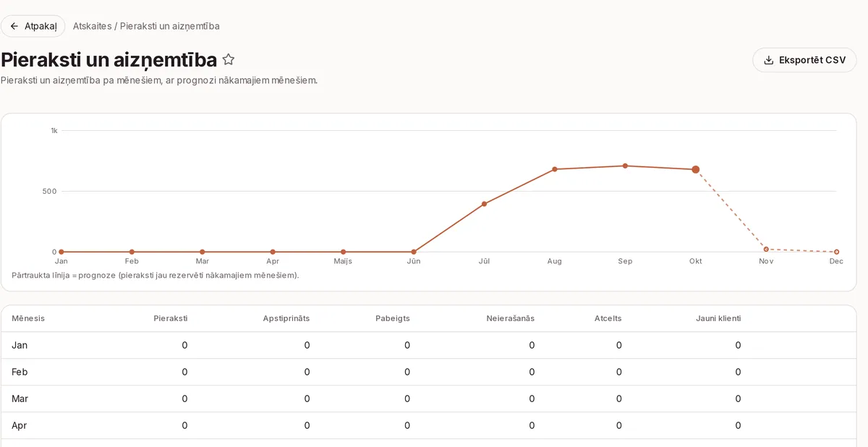This screenshot has height=447, width=868.
Task: Select the Jan row label in the table
Action: point(20,345)
